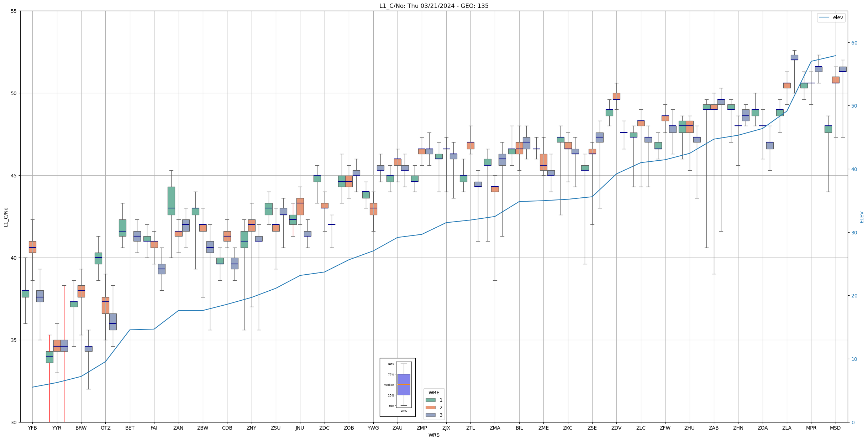The height and width of the screenshot is (441, 868).
Task: Click the elev legend entry line
Action: pyautogui.click(x=824, y=17)
